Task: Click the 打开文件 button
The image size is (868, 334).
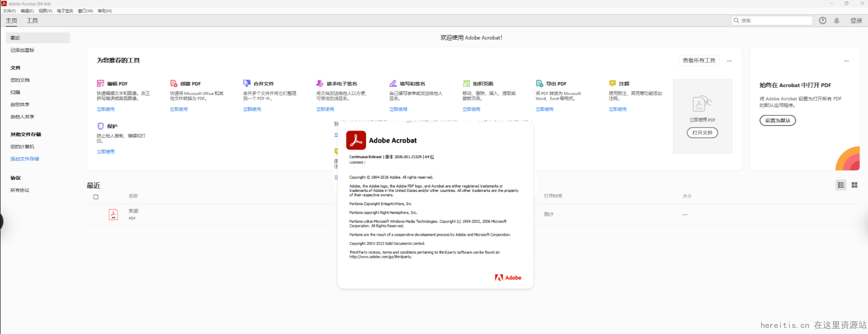Action: coord(702,133)
